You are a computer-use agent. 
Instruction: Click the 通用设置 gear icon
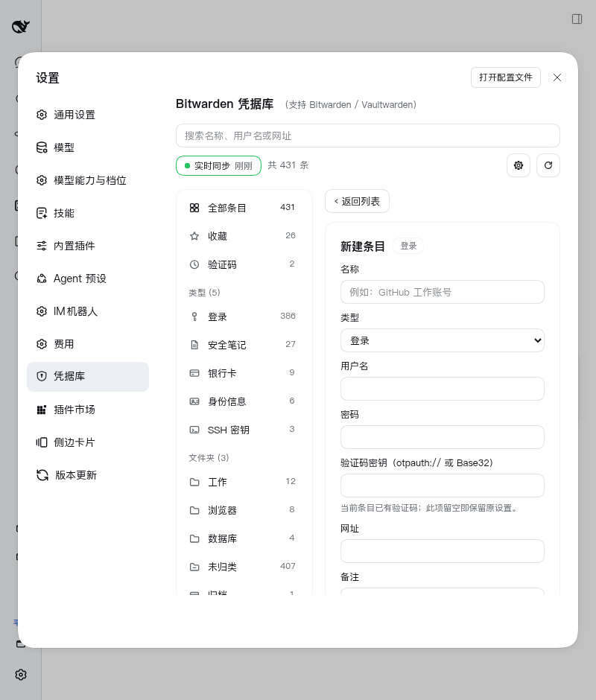click(x=42, y=115)
